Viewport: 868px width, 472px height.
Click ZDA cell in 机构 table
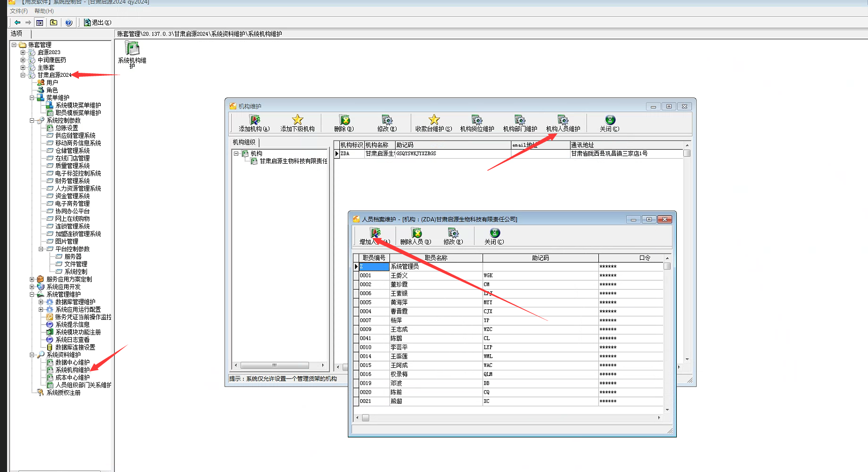(x=352, y=154)
